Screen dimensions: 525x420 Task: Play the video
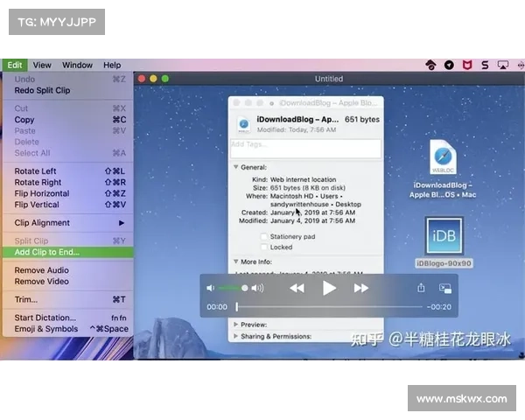coord(329,288)
